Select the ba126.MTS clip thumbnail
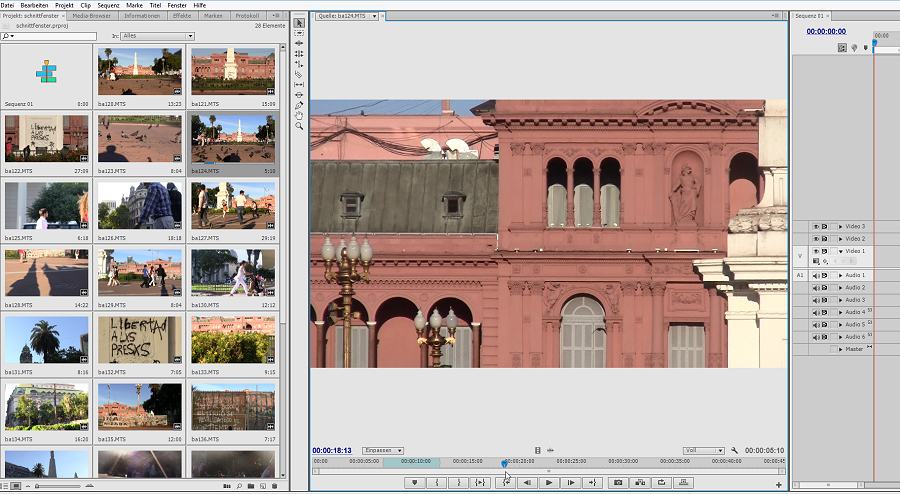 [x=139, y=205]
